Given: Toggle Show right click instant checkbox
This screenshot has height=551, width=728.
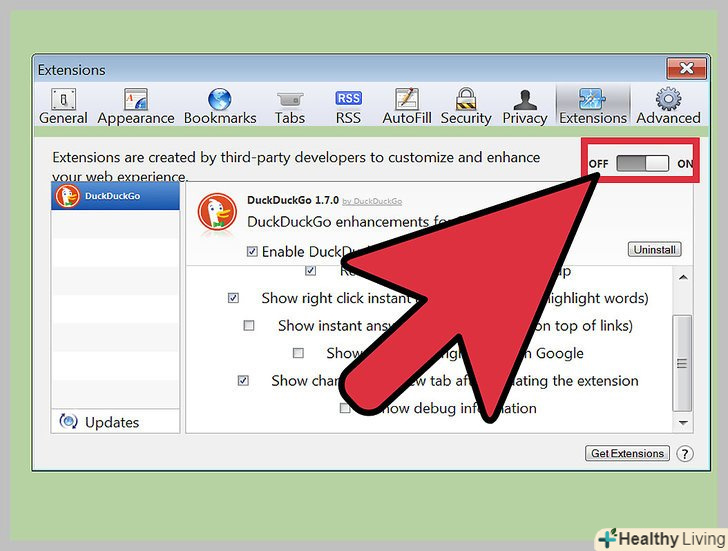Looking at the screenshot, I should [x=233, y=298].
